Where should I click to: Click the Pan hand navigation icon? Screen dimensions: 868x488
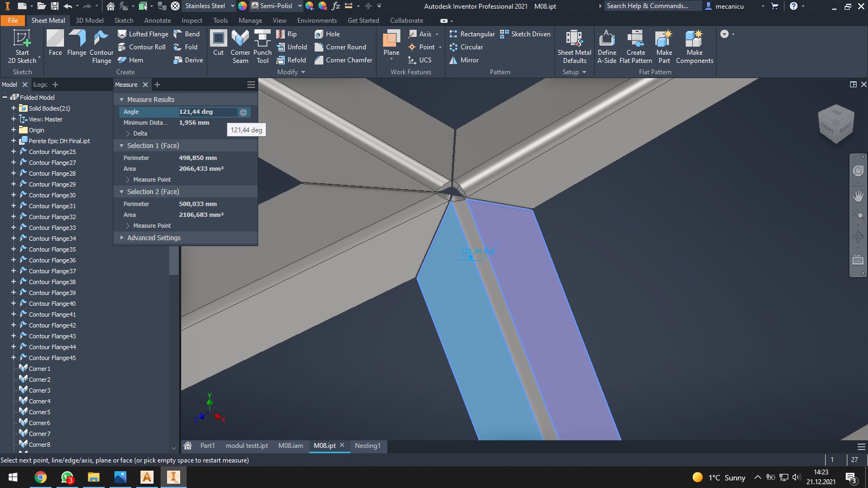[x=858, y=195]
